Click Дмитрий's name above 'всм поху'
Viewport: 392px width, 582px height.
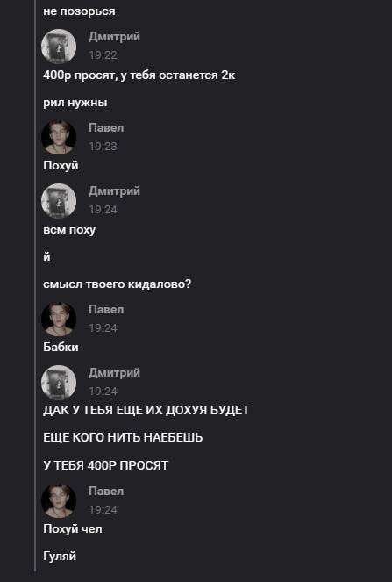(114, 191)
